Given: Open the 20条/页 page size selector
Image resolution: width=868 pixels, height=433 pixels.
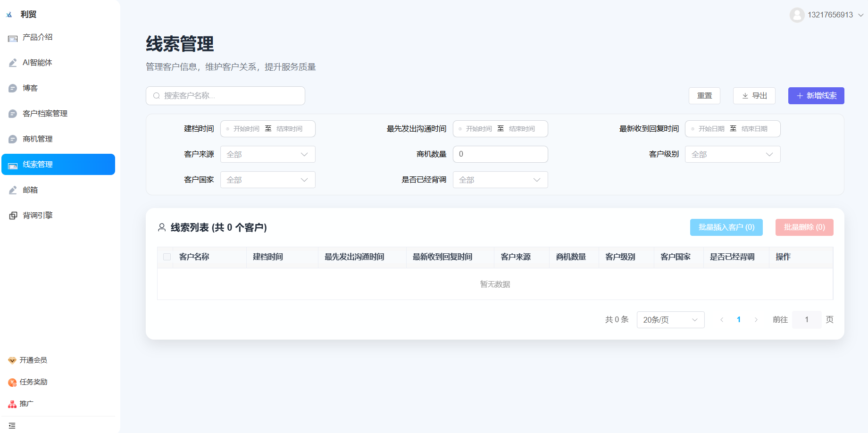Looking at the screenshot, I should coord(670,319).
